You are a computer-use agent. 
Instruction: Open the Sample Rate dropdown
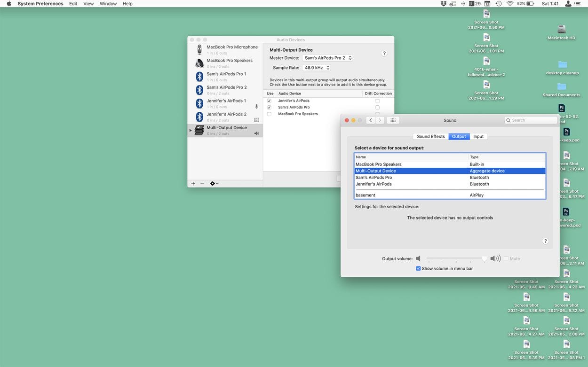(x=316, y=68)
